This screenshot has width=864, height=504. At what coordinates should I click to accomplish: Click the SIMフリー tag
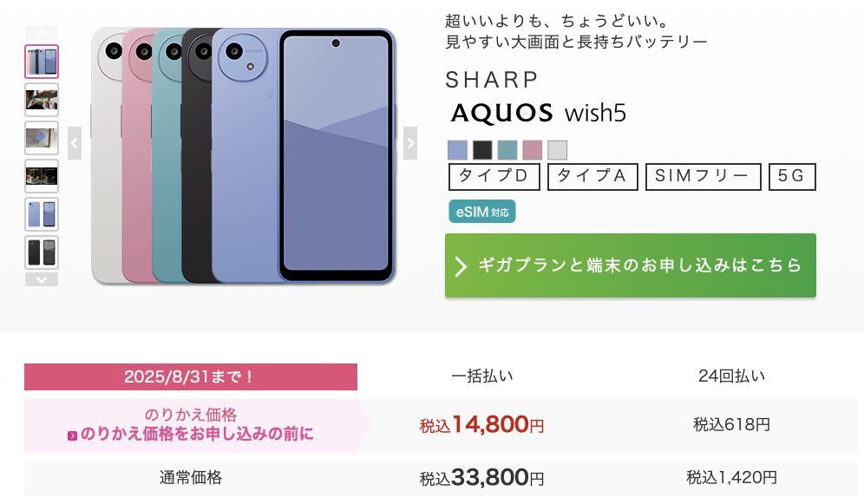704,176
